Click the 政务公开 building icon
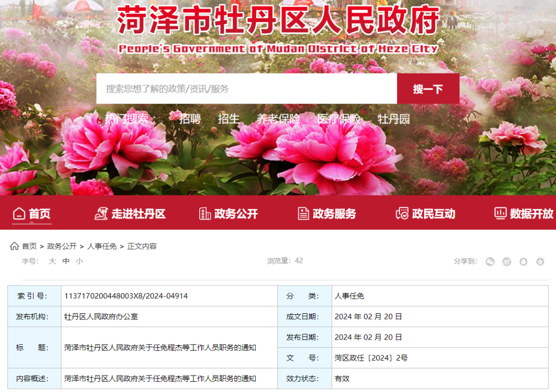 tap(205, 213)
